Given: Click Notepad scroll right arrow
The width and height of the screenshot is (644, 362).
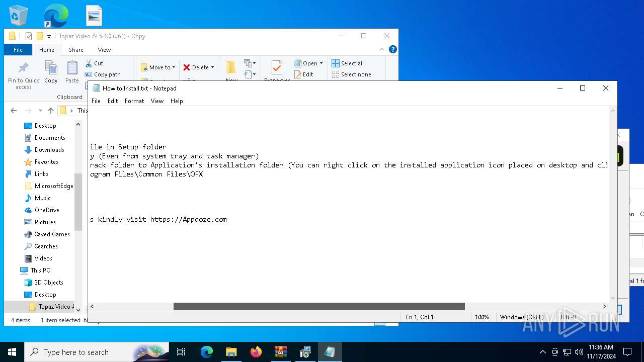Looking at the screenshot, I should coord(605,306).
